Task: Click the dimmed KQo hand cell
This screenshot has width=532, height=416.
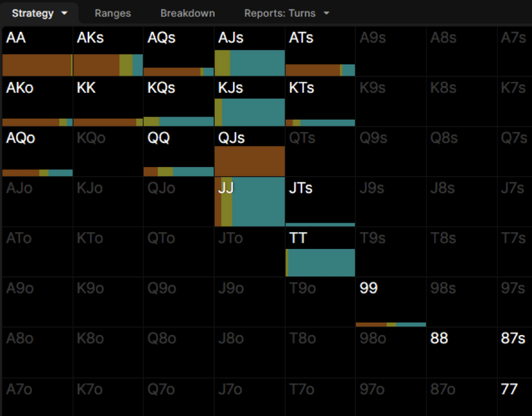Action: click(108, 152)
